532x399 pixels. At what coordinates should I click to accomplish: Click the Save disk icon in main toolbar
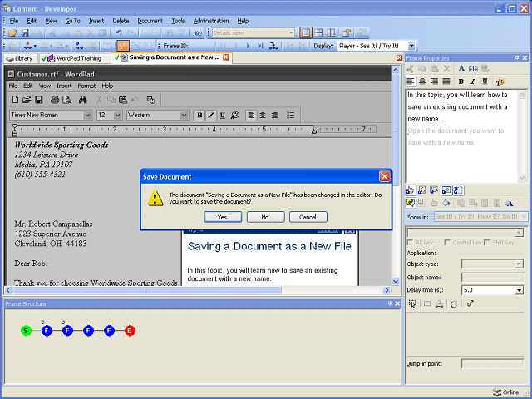coord(25,33)
